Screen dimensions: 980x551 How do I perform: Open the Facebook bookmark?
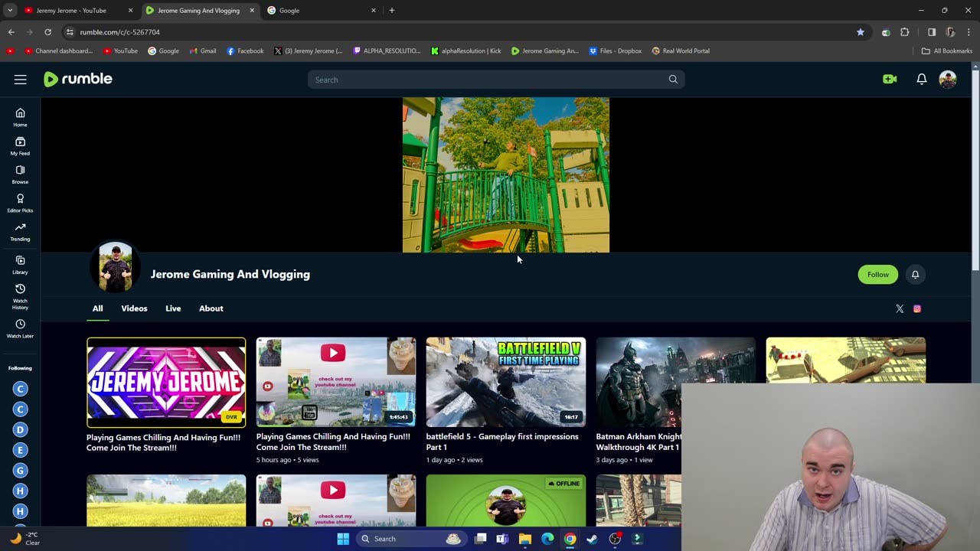245,51
